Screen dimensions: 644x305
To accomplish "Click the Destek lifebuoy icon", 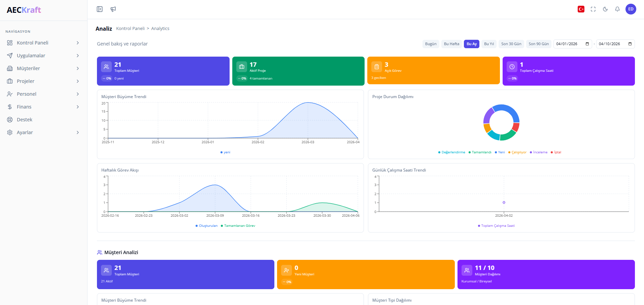I will point(10,120).
